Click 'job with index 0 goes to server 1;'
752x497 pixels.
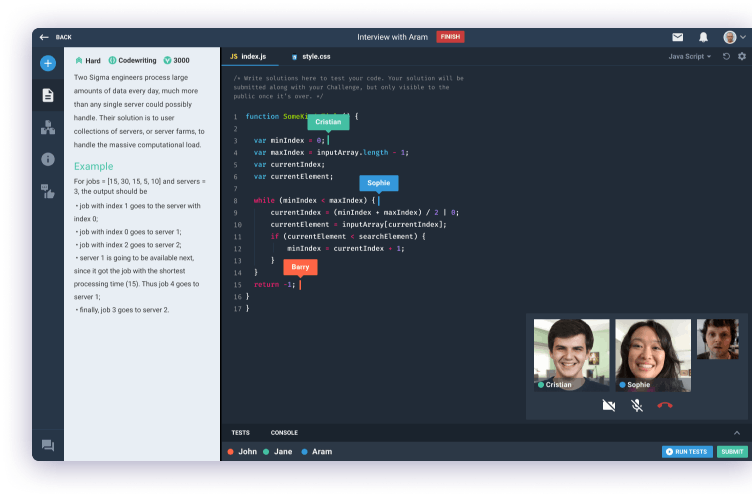[129, 232]
